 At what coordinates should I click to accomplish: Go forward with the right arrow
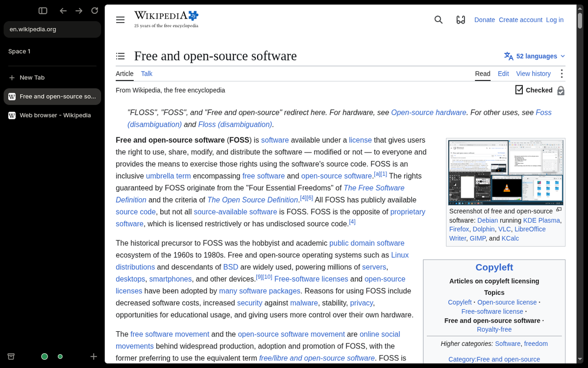click(x=79, y=10)
